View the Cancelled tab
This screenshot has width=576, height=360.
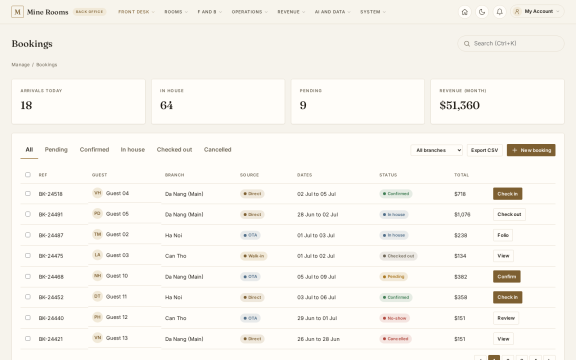click(x=217, y=150)
